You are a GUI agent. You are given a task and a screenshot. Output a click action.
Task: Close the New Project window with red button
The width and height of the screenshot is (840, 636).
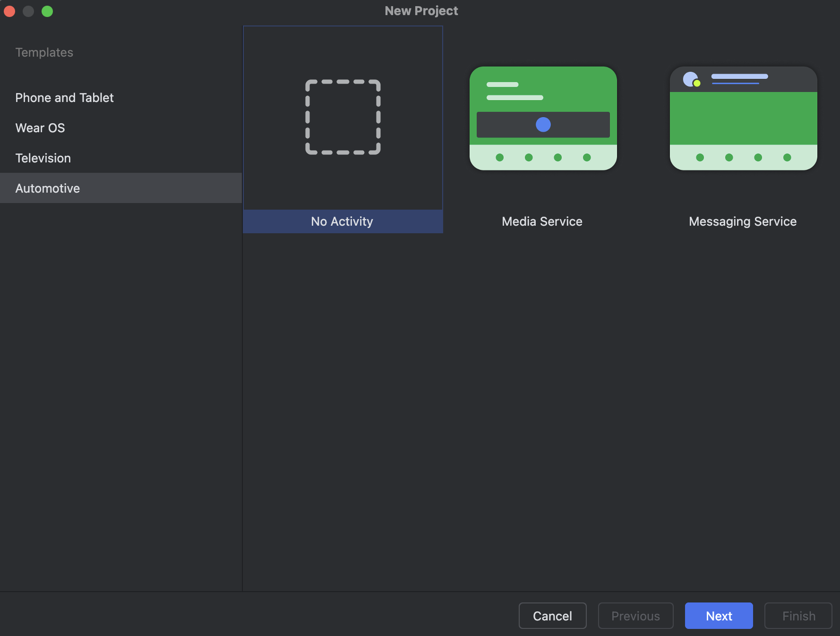(x=9, y=11)
